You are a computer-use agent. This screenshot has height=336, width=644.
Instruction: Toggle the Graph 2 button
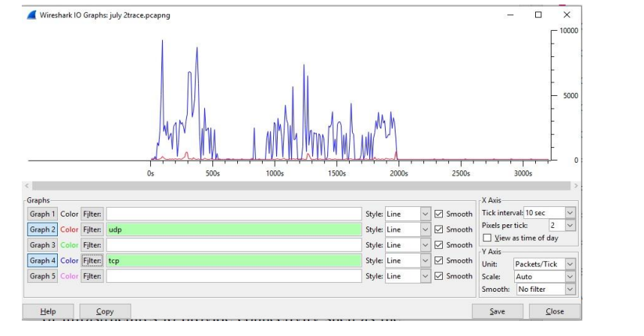(x=43, y=229)
